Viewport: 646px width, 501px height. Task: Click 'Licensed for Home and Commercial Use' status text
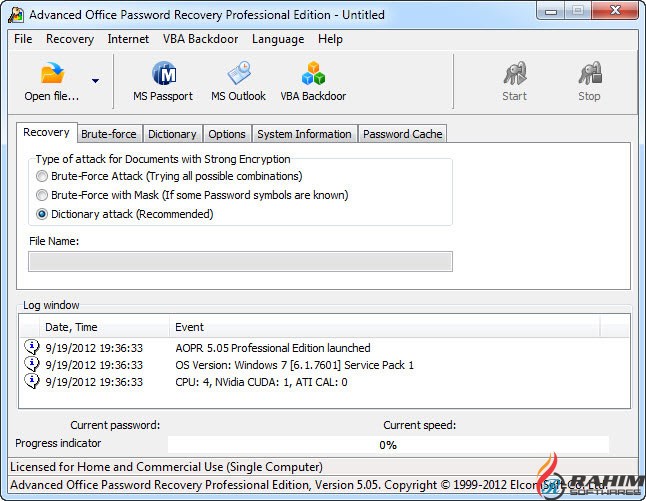click(x=166, y=467)
